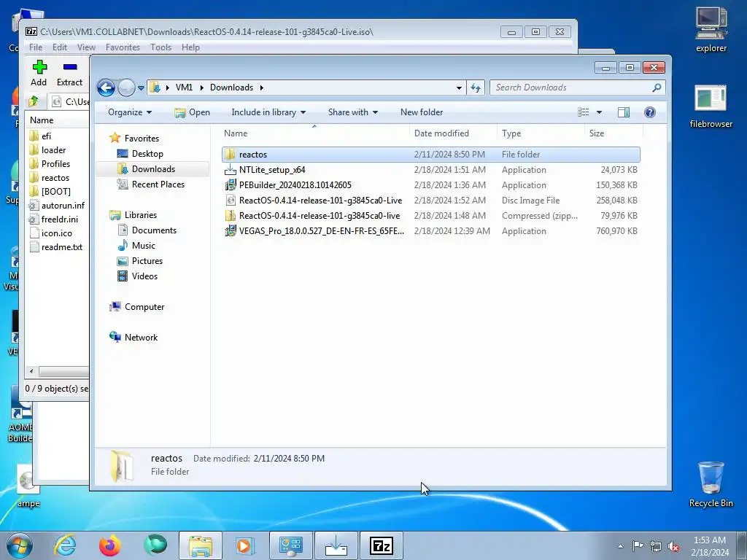The width and height of the screenshot is (747, 560).
Task: Click the 7-Zip up-one-level folder icon
Action: 34,101
